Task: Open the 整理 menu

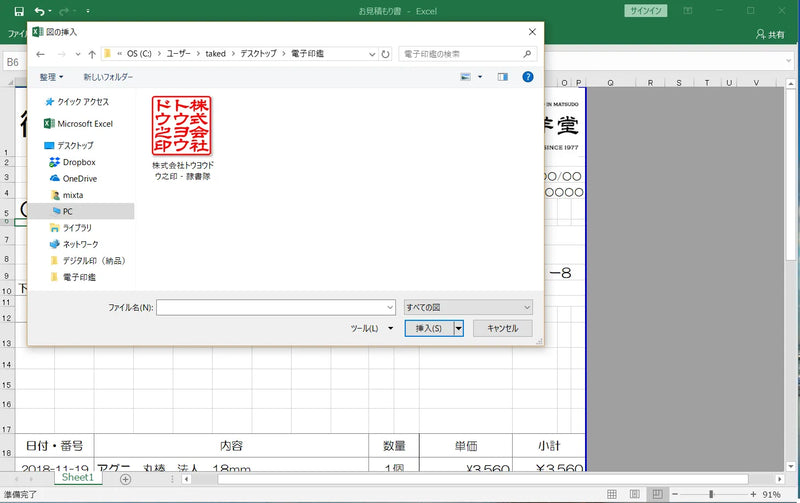Action: tap(51, 77)
